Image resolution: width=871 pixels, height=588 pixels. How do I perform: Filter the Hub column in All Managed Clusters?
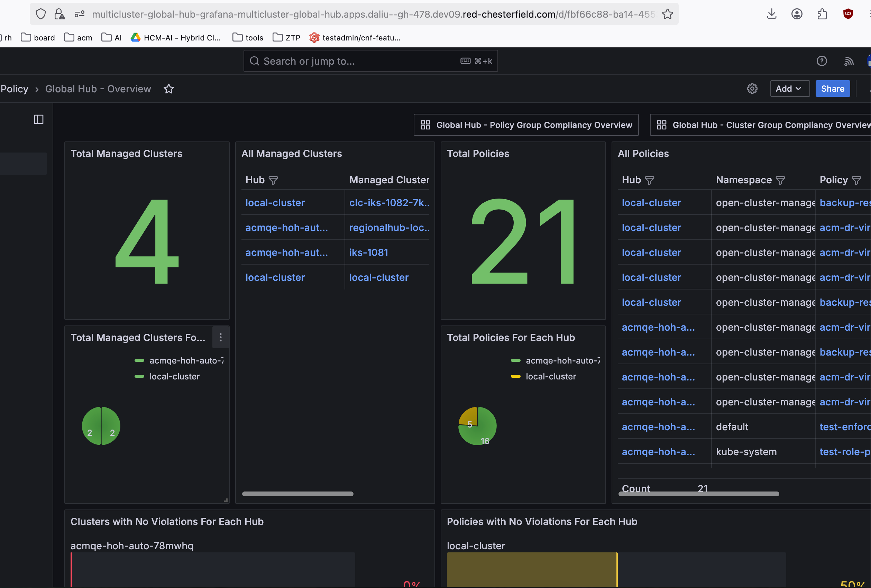273,181
